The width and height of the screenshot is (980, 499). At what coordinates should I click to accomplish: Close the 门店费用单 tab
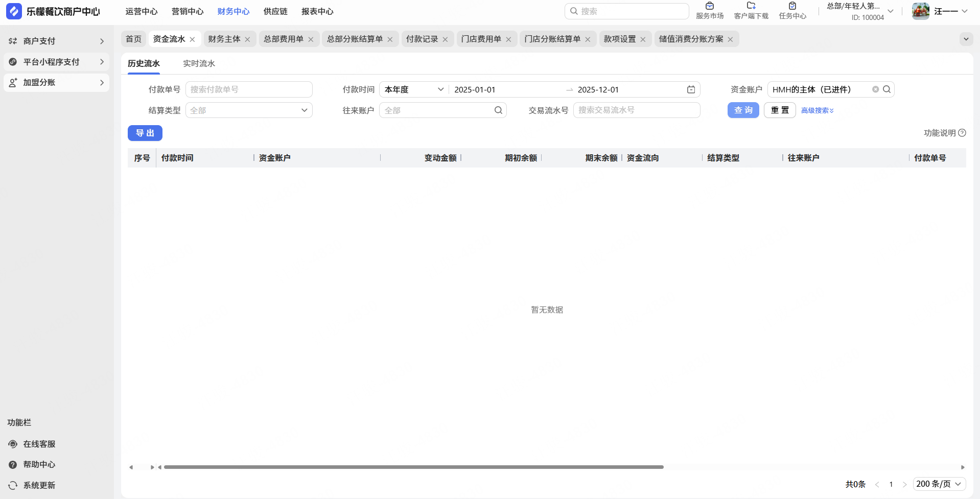coord(508,39)
